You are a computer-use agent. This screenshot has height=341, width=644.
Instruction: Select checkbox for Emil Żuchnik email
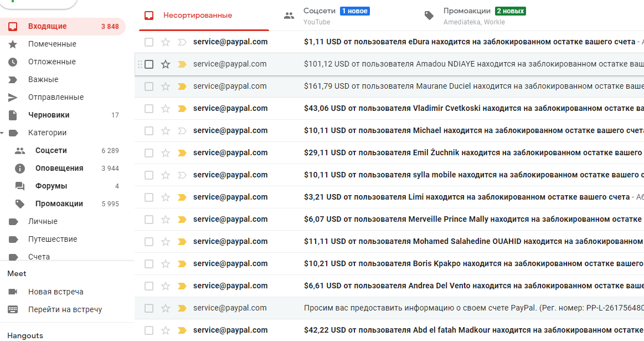click(x=149, y=153)
